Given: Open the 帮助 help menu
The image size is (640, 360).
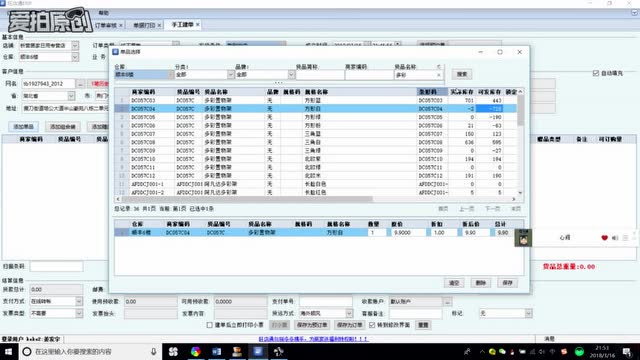Looking at the screenshot, I should coord(104,13).
